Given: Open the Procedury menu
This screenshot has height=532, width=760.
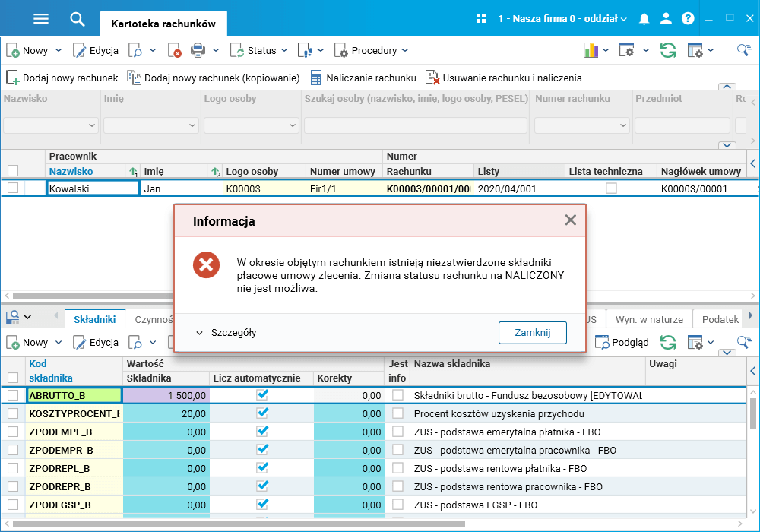Looking at the screenshot, I should (372, 50).
